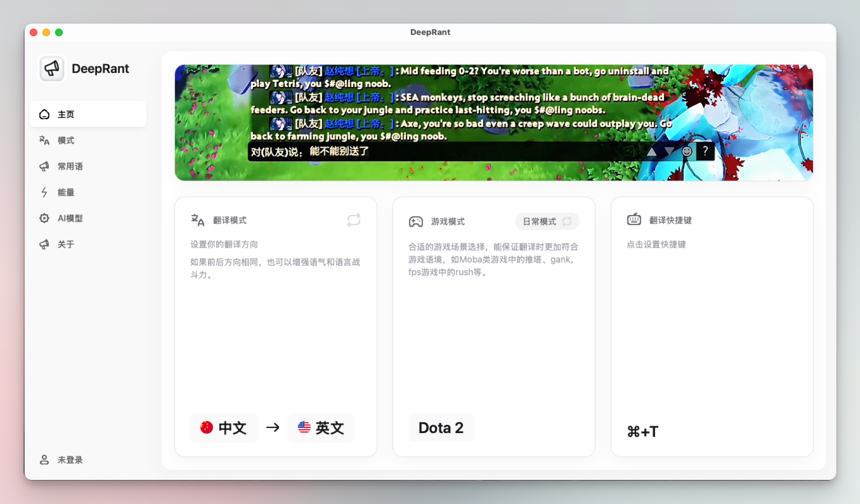860x504 pixels.
Task: Click the keyboard icon in shortcut card
Action: tap(634, 220)
